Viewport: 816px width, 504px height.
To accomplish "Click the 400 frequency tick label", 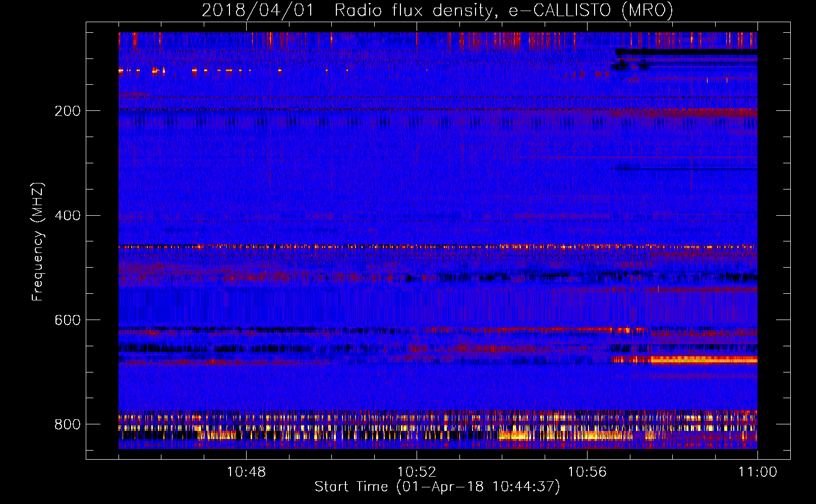I will [x=68, y=216].
